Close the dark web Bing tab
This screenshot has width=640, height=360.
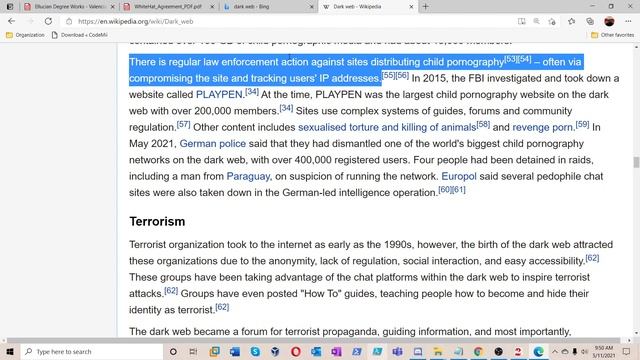pyautogui.click(x=311, y=7)
